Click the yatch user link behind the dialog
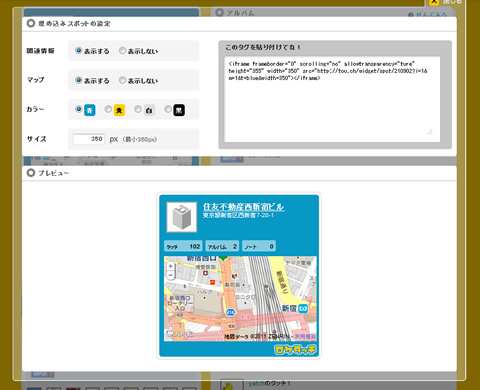Screen dimensions: 480x390 (256, 384)
